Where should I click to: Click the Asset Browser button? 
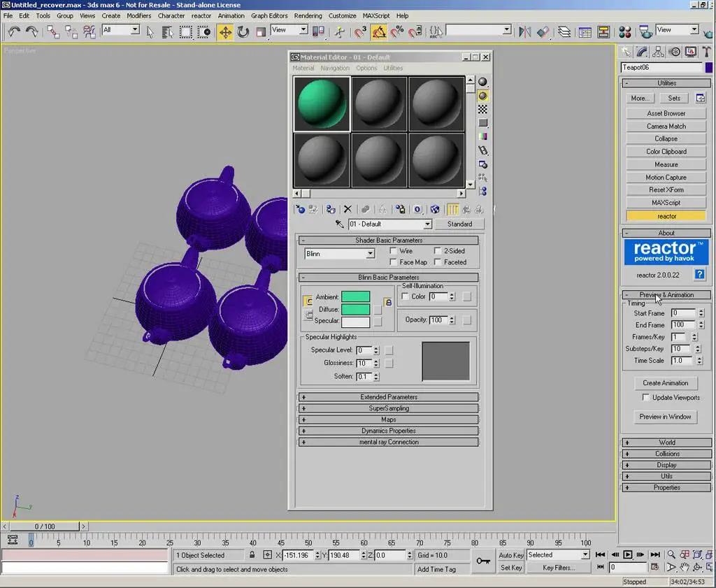click(666, 113)
